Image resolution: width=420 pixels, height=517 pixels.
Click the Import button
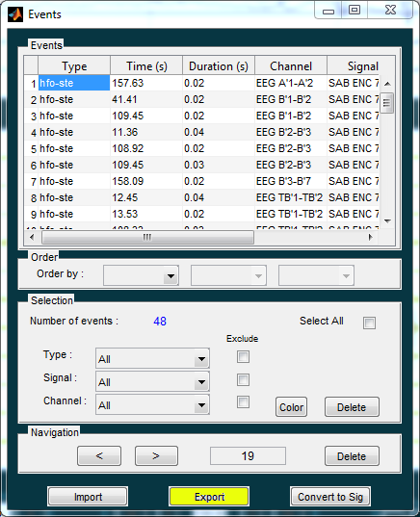pos(88,497)
